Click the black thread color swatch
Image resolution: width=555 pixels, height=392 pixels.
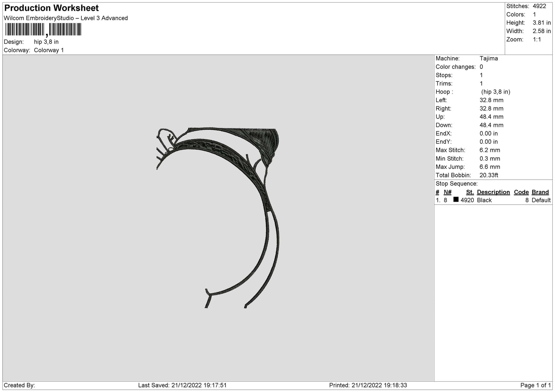pos(456,200)
